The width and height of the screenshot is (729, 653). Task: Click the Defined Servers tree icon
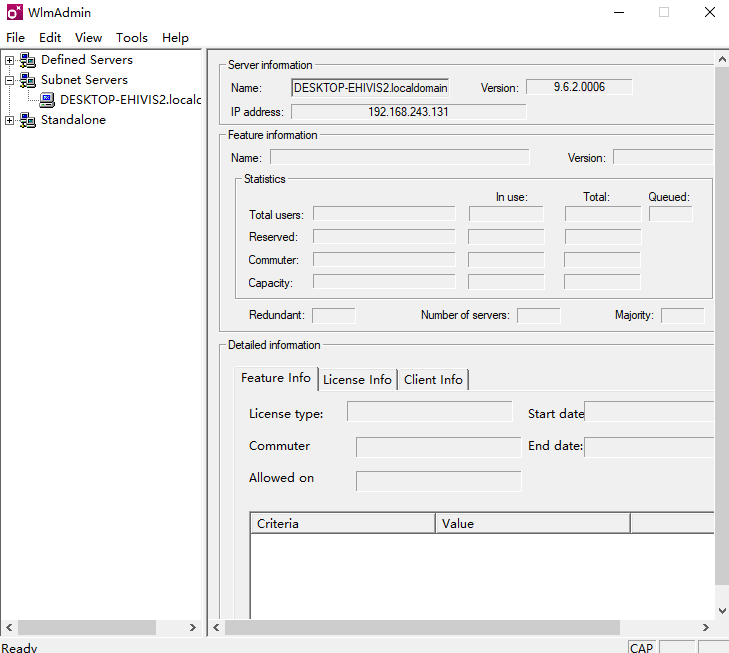27,60
